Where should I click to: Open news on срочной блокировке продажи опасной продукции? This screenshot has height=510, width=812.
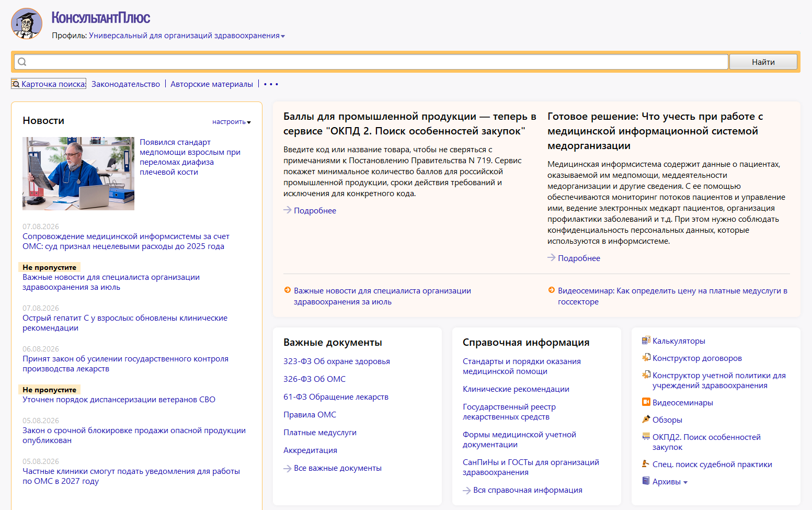point(134,435)
